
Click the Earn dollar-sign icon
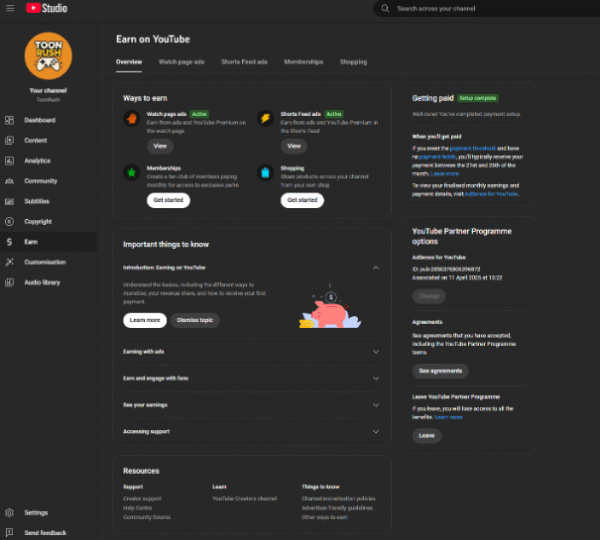click(x=10, y=242)
